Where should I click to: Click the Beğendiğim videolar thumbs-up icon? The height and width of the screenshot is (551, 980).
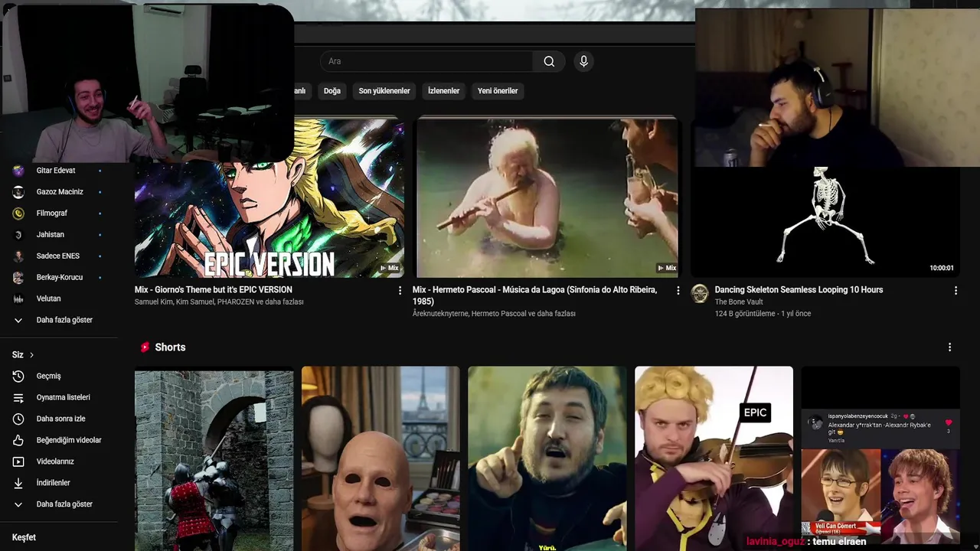pos(18,441)
